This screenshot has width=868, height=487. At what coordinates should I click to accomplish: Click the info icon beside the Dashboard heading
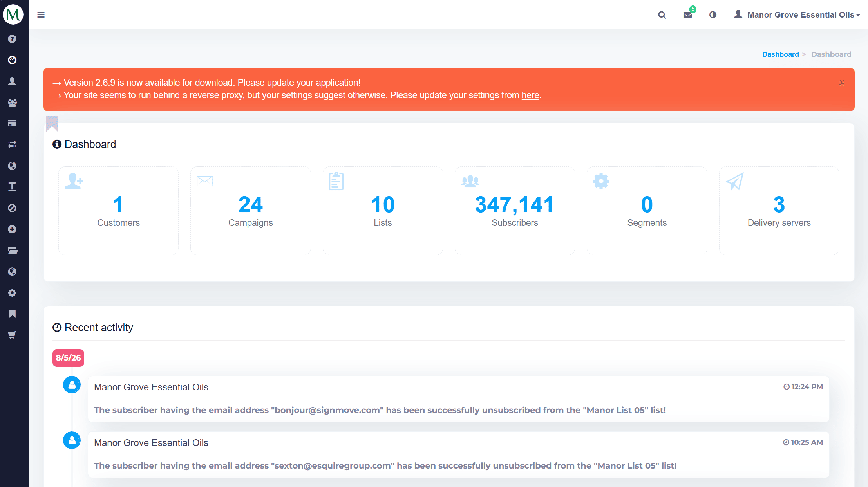click(57, 144)
